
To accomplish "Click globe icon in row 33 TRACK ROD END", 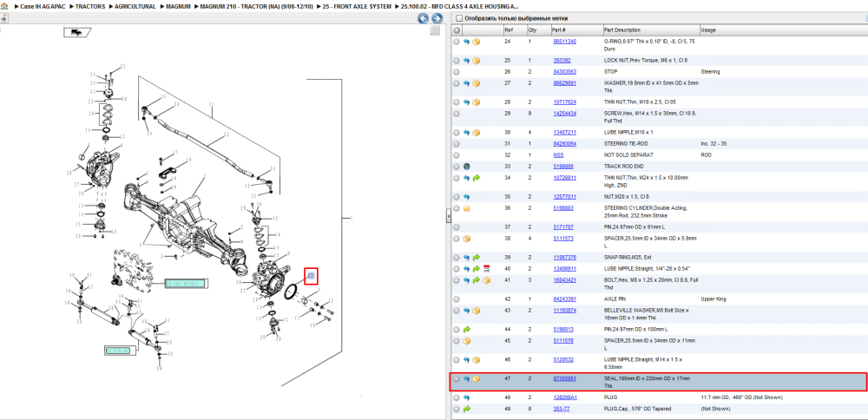I will click(x=467, y=167).
